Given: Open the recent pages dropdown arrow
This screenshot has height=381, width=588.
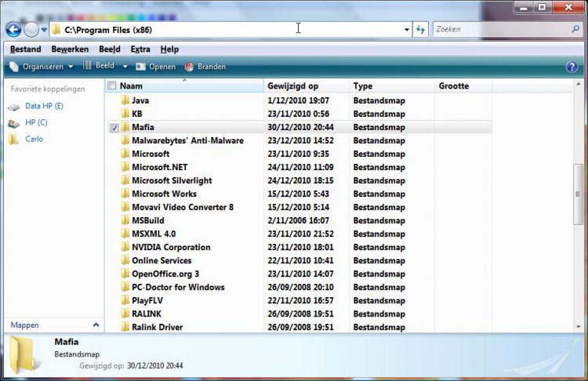Looking at the screenshot, I should 44,30.
